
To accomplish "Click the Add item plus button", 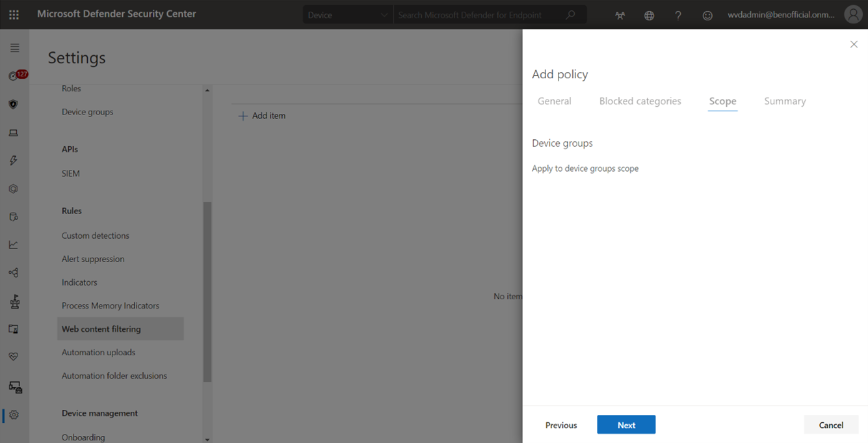I will 262,116.
